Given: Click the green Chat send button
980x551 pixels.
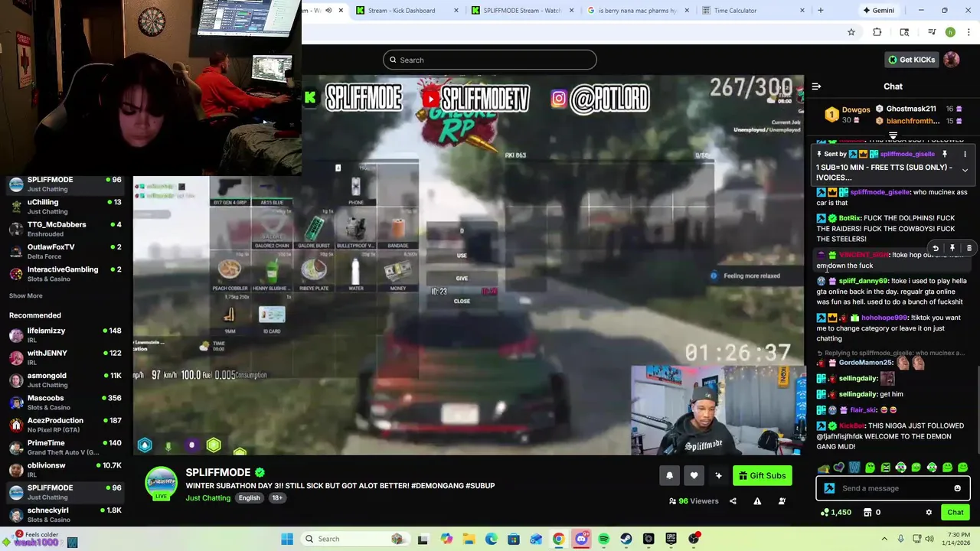Looking at the screenshot, I should point(955,512).
